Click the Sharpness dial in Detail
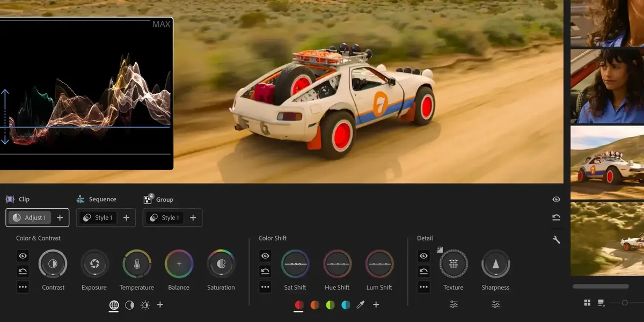644x322 pixels. pos(495,264)
